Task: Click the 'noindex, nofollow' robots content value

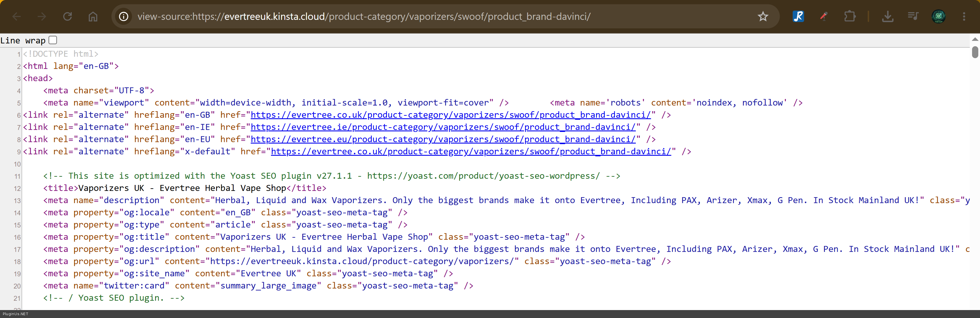Action: (x=739, y=103)
